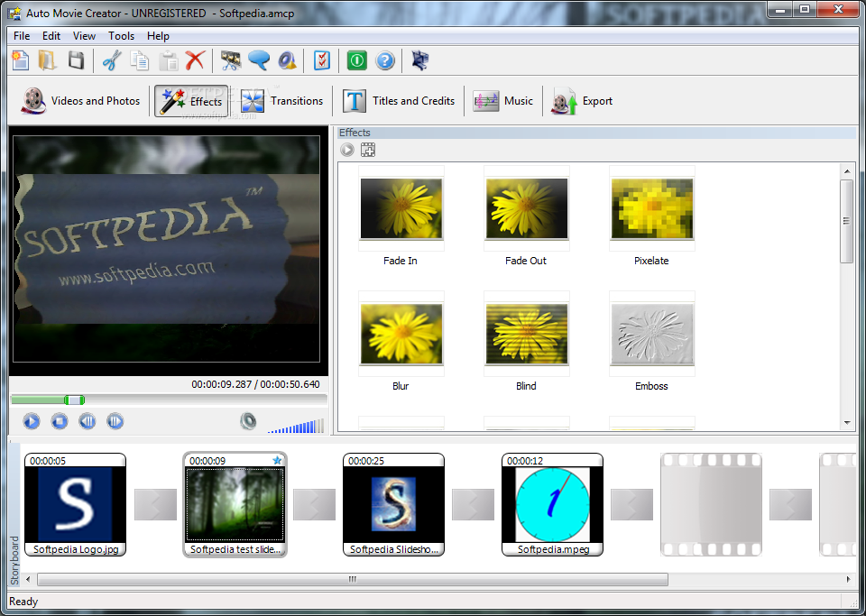Screen dimensions: 866x616
Task: Go to the Music section
Action: pos(502,101)
